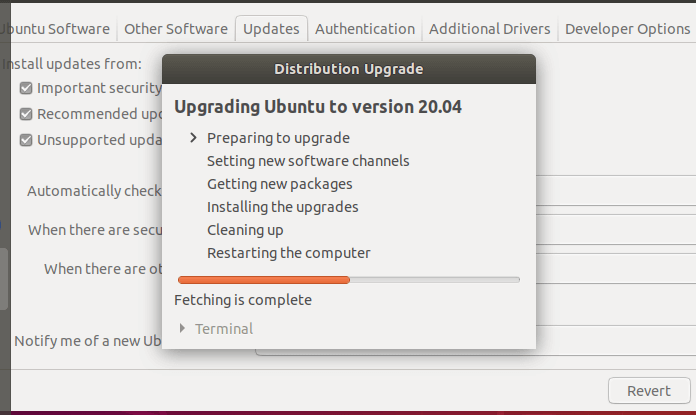Toggle Important security updates checkbox

coord(27,88)
